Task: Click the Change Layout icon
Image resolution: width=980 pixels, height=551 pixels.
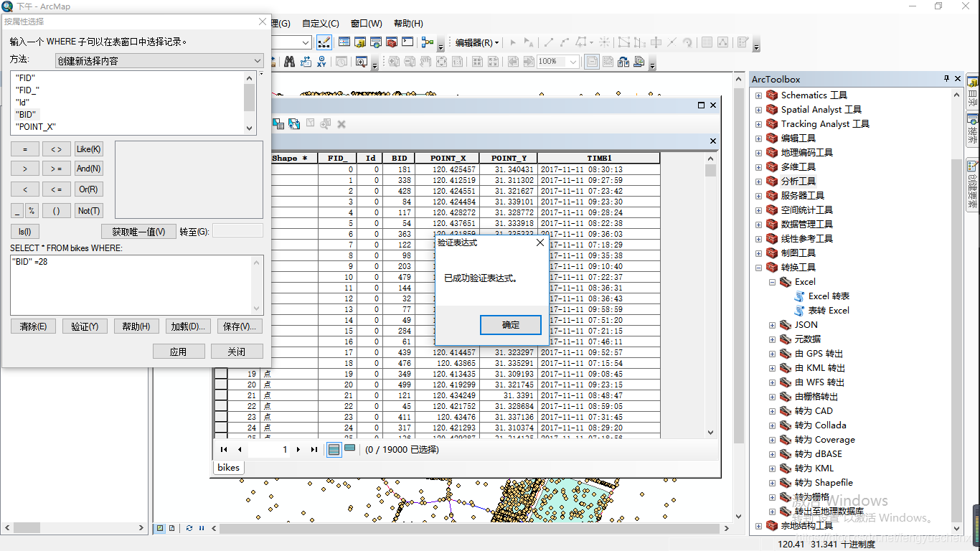Action: 623,62
